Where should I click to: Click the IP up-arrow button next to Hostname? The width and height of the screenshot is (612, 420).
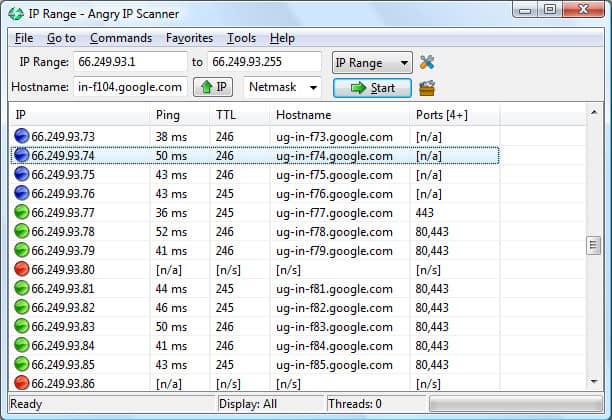(x=213, y=87)
